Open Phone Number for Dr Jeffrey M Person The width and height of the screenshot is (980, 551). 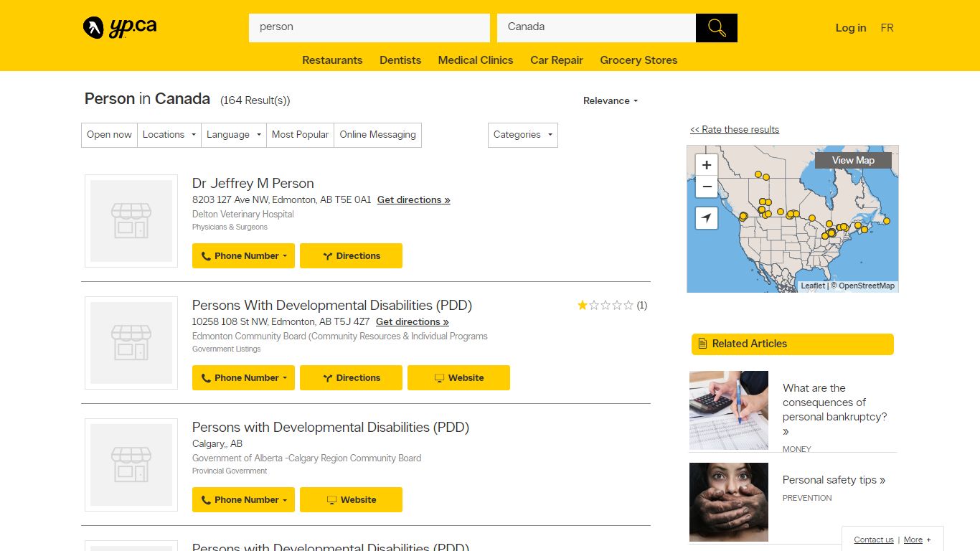pos(243,256)
